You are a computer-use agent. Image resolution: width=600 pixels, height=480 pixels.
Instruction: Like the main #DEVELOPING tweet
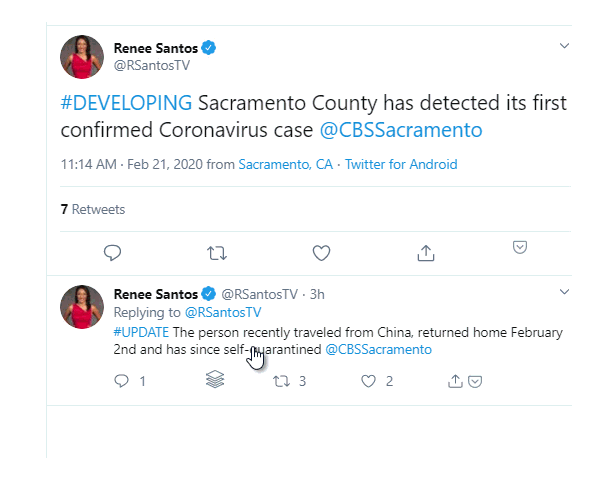[x=321, y=253]
